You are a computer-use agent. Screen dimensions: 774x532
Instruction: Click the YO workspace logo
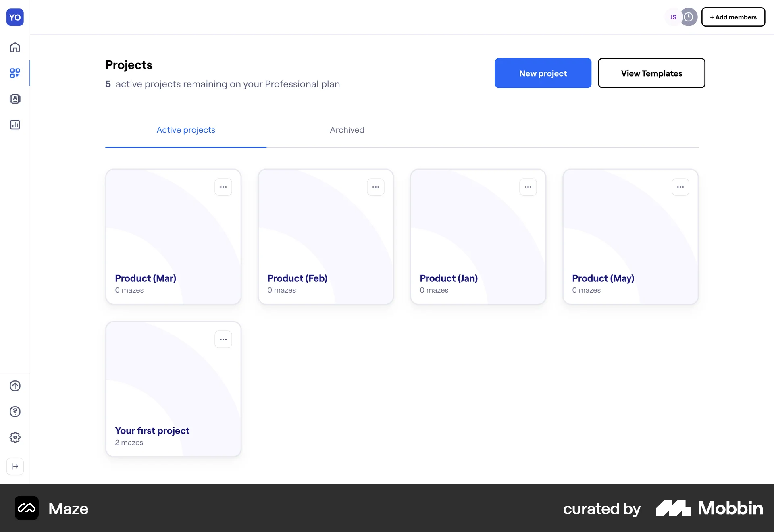[15, 17]
